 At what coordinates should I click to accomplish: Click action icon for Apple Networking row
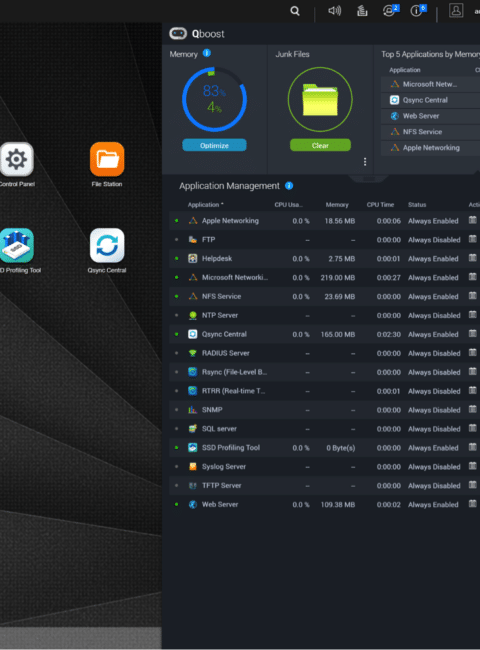tap(473, 220)
